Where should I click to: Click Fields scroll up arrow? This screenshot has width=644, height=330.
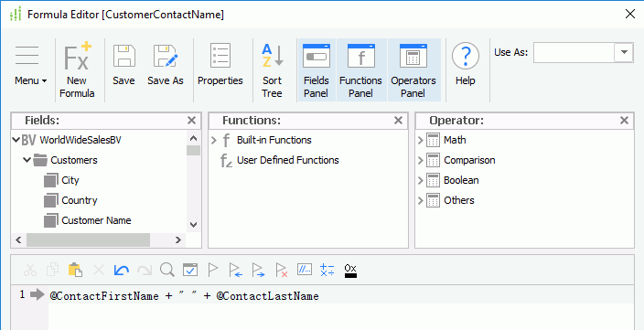click(194, 138)
